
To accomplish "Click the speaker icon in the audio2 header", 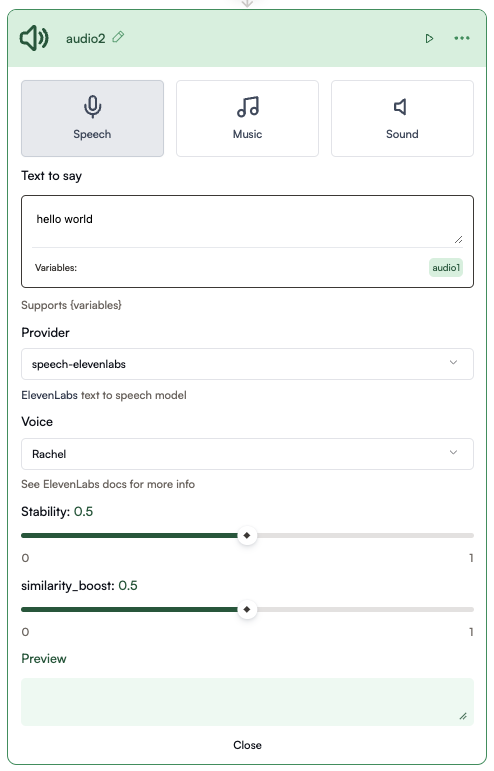I will click(34, 38).
